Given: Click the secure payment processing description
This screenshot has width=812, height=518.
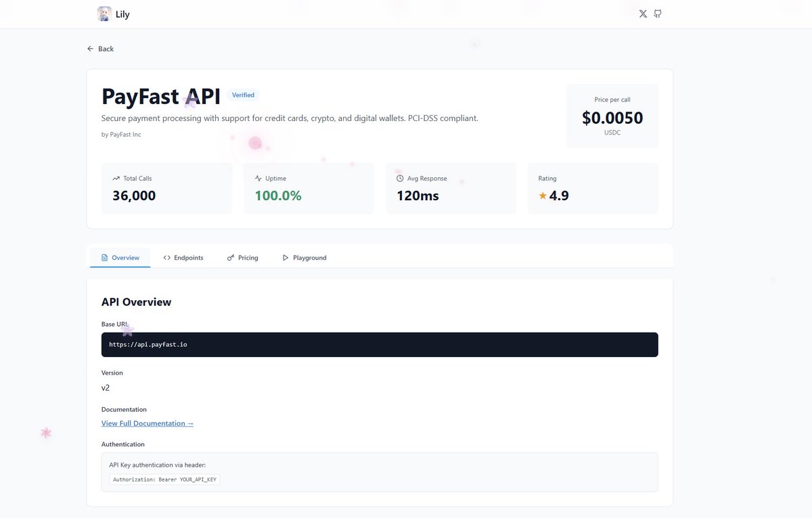Looking at the screenshot, I should 290,118.
